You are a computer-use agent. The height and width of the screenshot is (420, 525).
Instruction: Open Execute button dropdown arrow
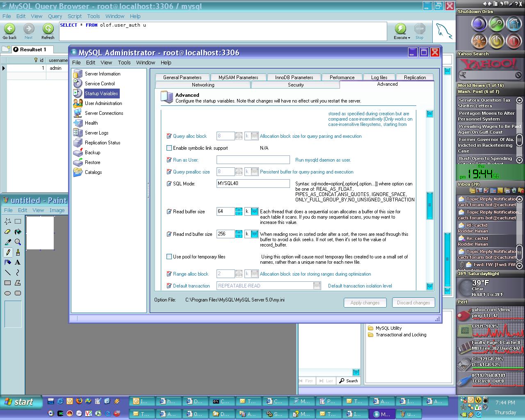click(x=409, y=38)
